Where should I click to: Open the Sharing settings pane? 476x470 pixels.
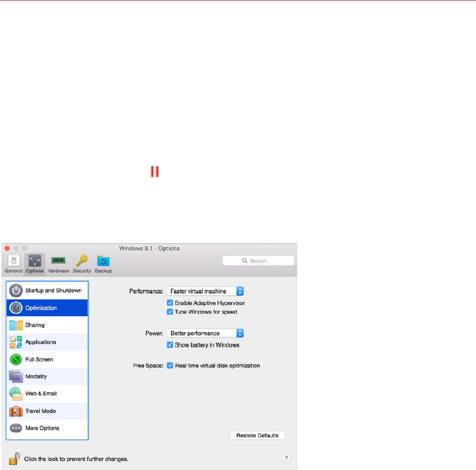click(47, 325)
